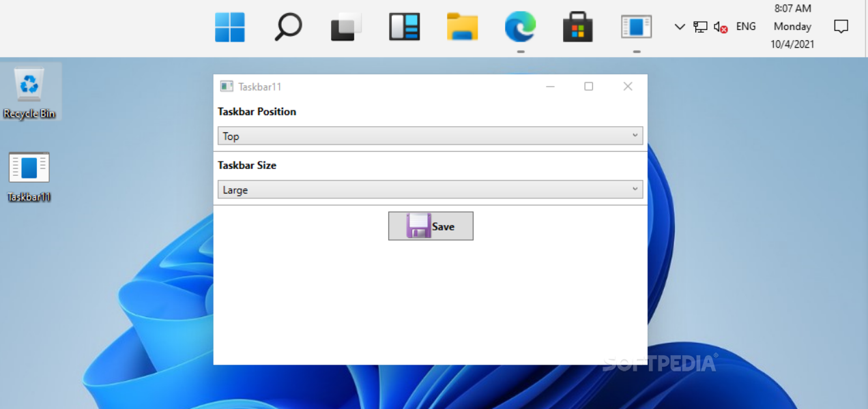Launch File Explorer from the taskbar

click(462, 27)
